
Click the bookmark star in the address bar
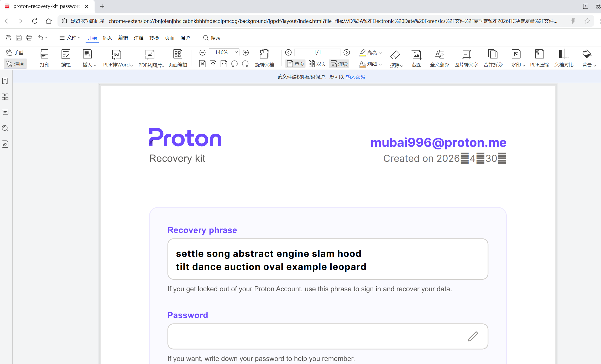tap(587, 21)
